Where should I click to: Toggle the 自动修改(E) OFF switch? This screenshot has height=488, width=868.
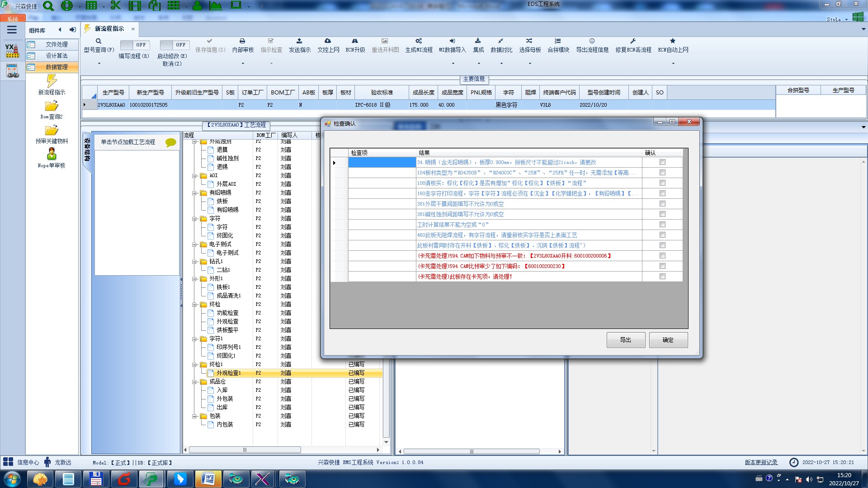(175, 45)
